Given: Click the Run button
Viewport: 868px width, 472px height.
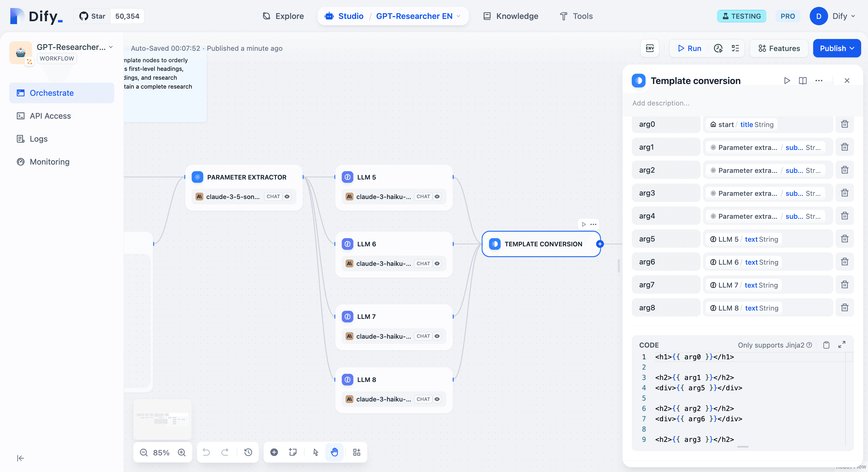Looking at the screenshot, I should (x=689, y=48).
